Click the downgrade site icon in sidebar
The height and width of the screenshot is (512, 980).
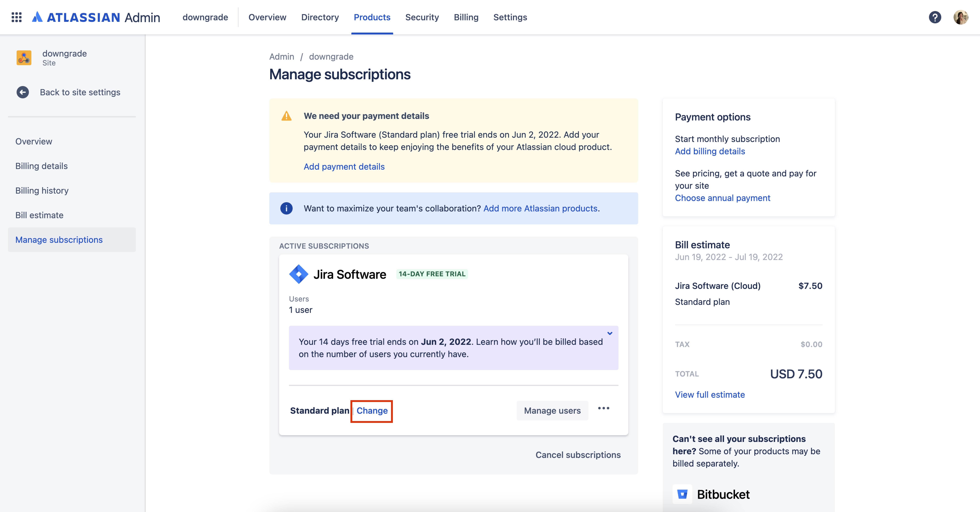click(24, 58)
